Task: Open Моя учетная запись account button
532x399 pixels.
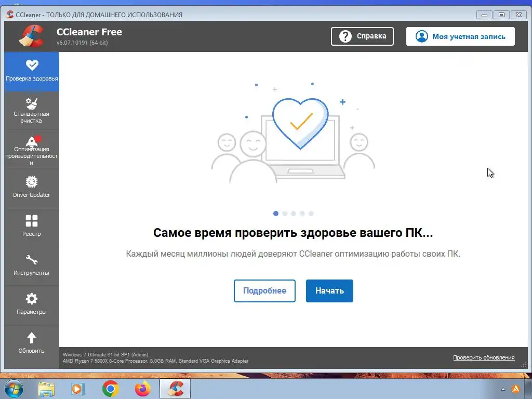Action: 460,36
